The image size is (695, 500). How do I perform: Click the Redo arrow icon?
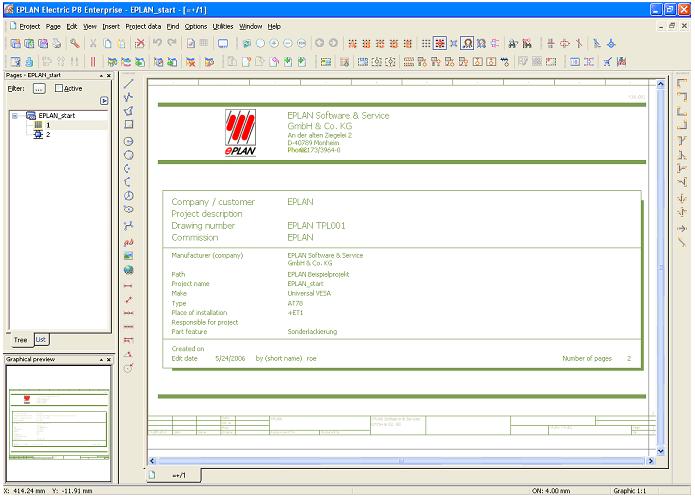[172, 43]
